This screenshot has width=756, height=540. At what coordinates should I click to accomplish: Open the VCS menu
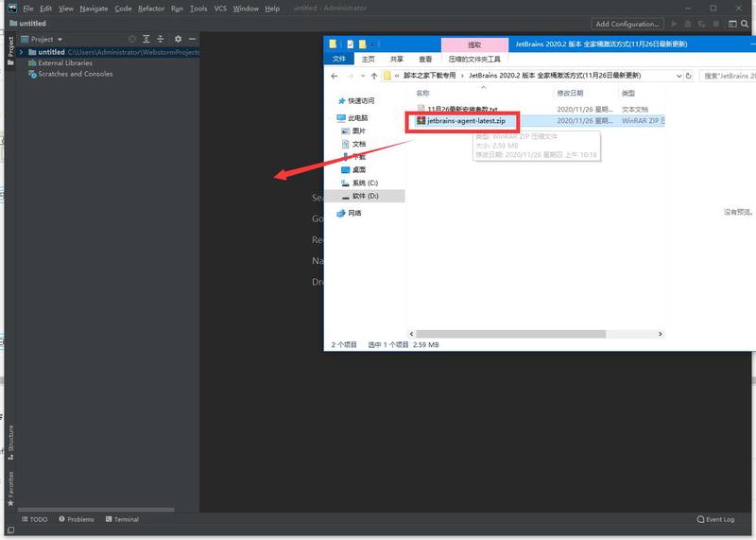point(220,9)
